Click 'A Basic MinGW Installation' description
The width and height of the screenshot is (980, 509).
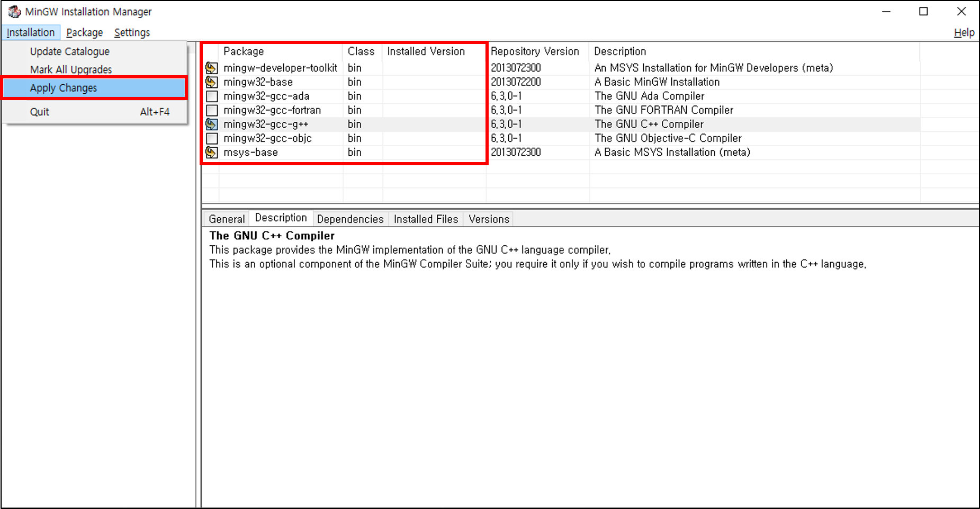(657, 82)
